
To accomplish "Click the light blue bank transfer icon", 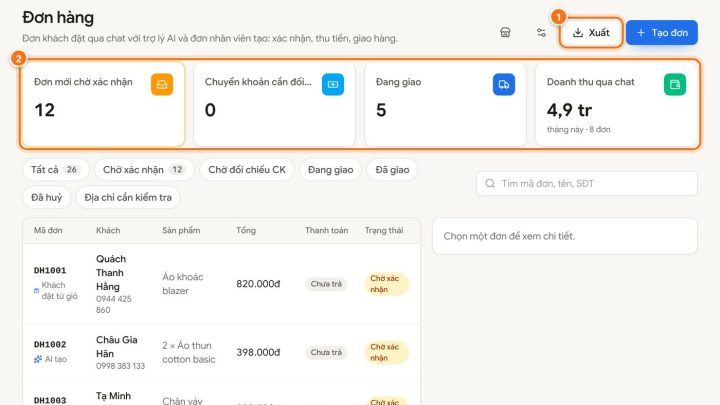I will 333,84.
